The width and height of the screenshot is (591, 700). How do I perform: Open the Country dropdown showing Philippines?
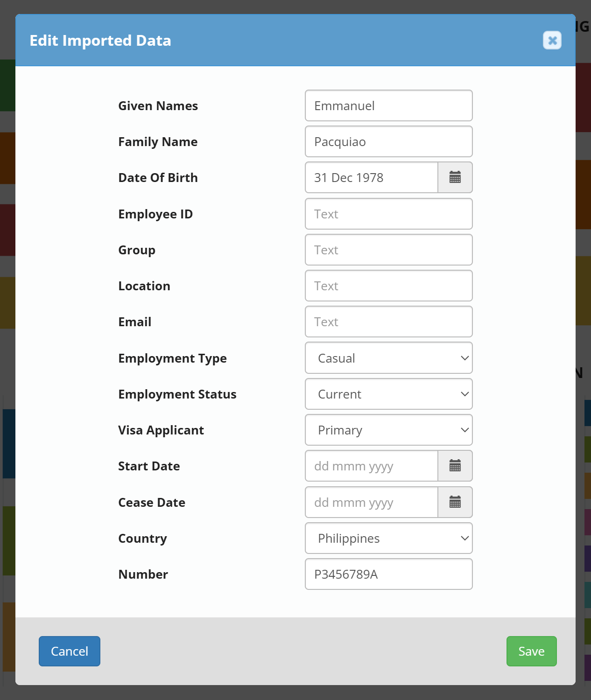pos(389,538)
